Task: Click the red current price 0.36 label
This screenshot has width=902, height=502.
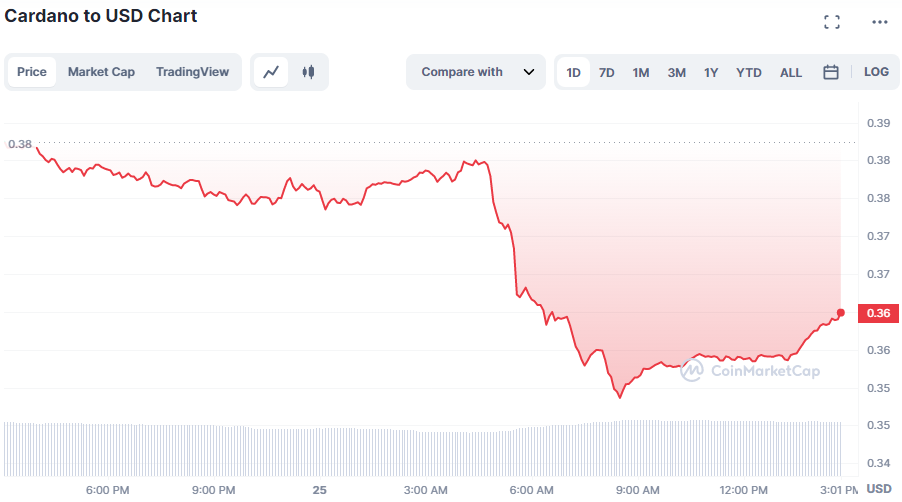Action: (878, 313)
